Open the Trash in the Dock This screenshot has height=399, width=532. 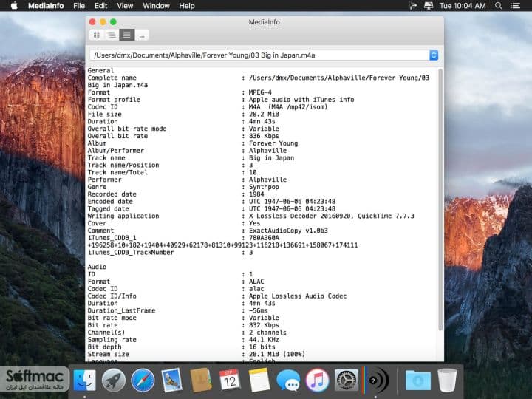coord(447,380)
